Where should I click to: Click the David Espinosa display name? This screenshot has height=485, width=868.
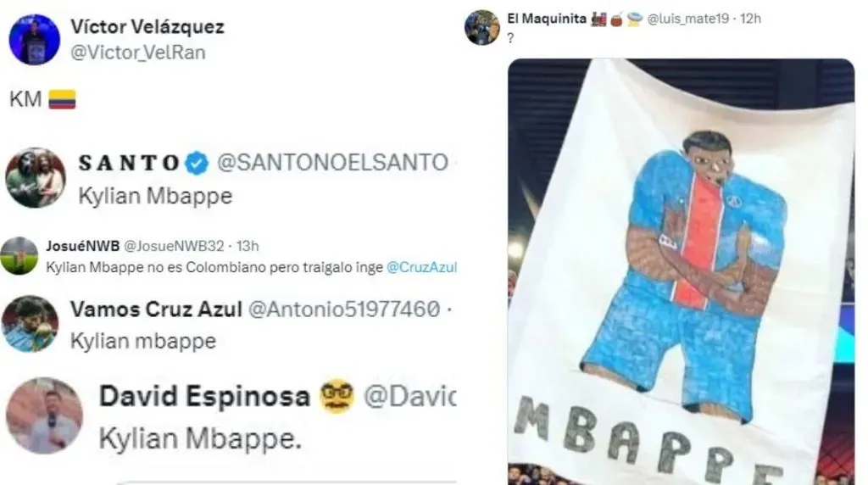click(x=204, y=397)
